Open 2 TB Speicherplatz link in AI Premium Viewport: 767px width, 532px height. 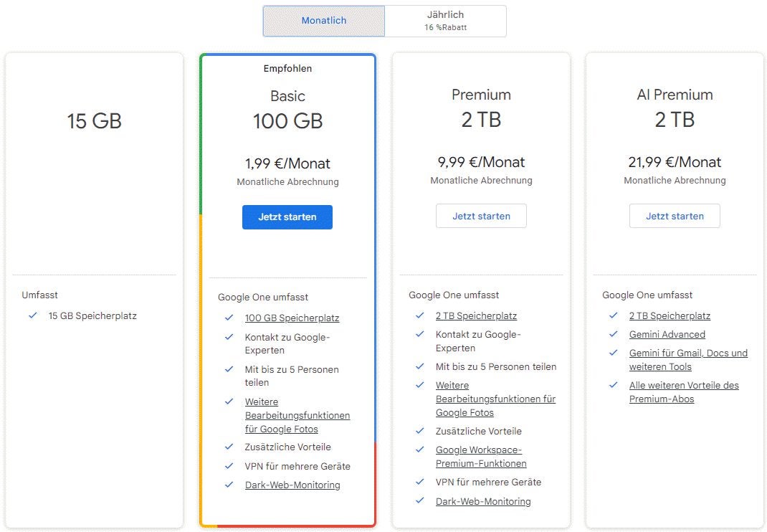(x=670, y=315)
